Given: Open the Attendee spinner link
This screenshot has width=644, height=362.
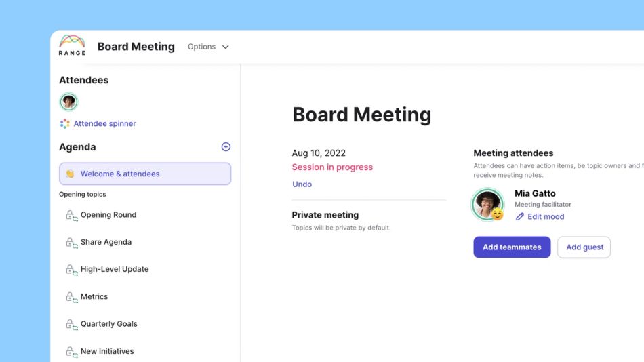Looking at the screenshot, I should 104,123.
